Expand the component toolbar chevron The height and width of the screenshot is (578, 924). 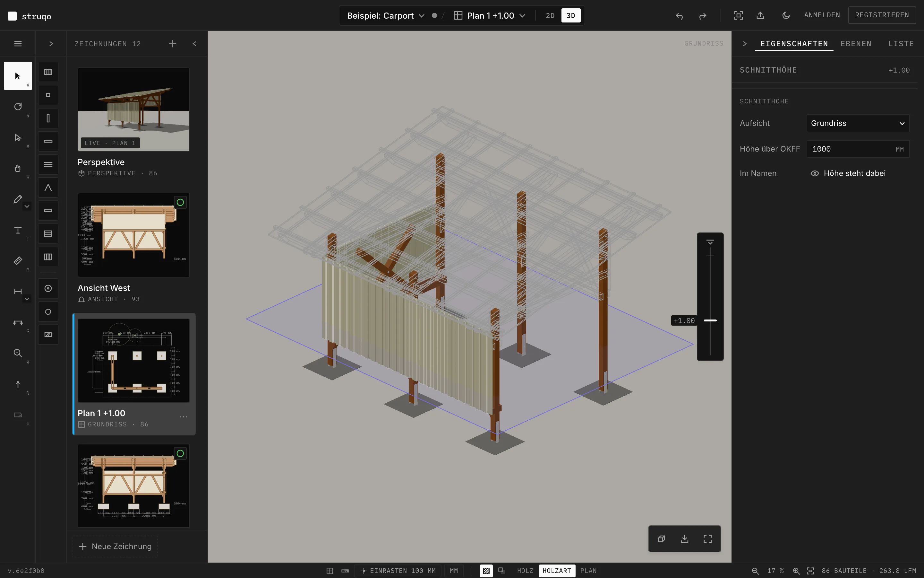(x=51, y=44)
